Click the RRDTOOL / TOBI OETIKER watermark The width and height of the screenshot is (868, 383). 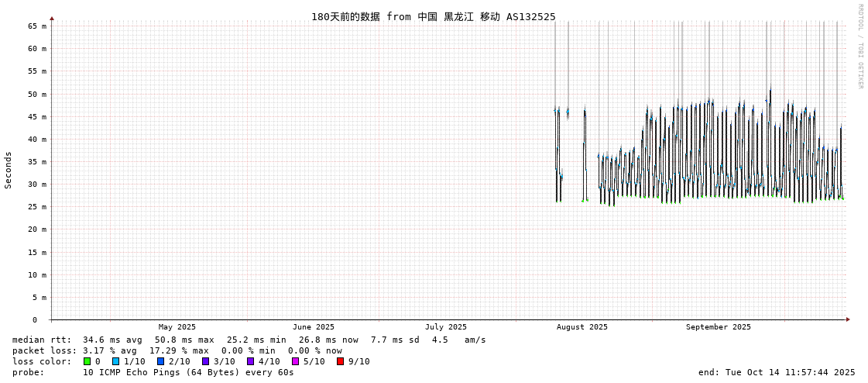click(859, 47)
